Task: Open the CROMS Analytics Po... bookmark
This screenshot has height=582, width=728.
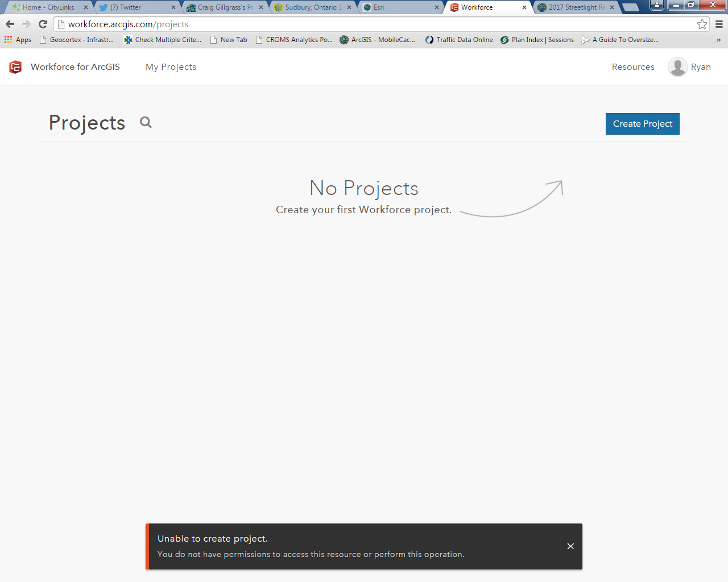Action: (x=294, y=40)
